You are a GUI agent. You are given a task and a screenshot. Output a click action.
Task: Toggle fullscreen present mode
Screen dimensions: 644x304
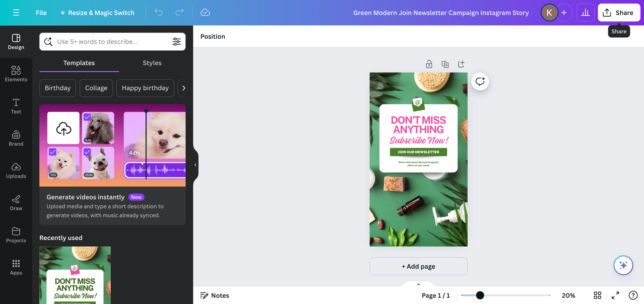615,295
